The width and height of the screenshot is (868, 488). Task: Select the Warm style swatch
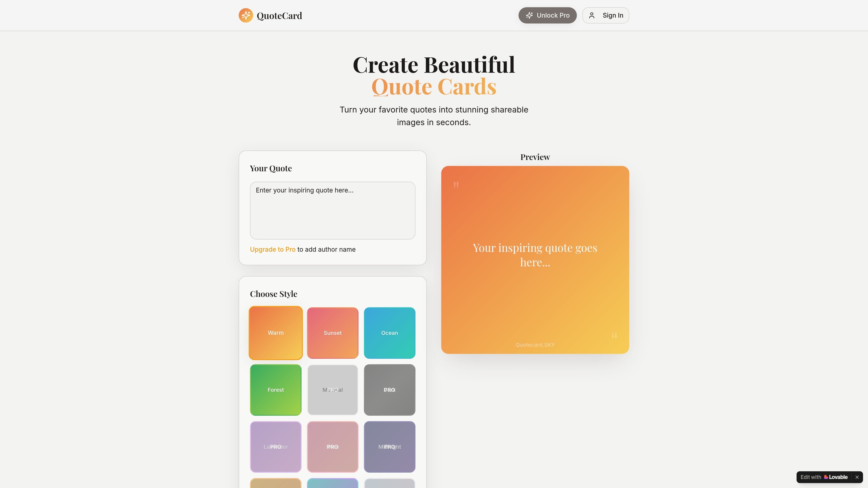(x=276, y=333)
